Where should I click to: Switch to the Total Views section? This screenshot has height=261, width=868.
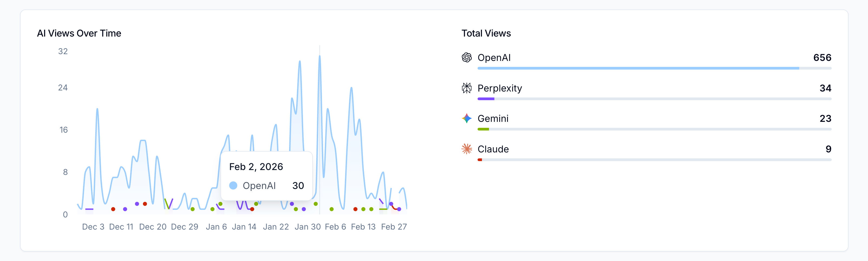click(486, 33)
